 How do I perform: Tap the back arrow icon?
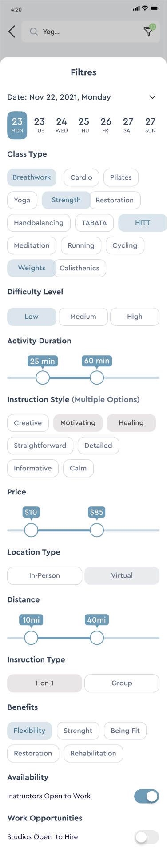pyautogui.click(x=12, y=32)
